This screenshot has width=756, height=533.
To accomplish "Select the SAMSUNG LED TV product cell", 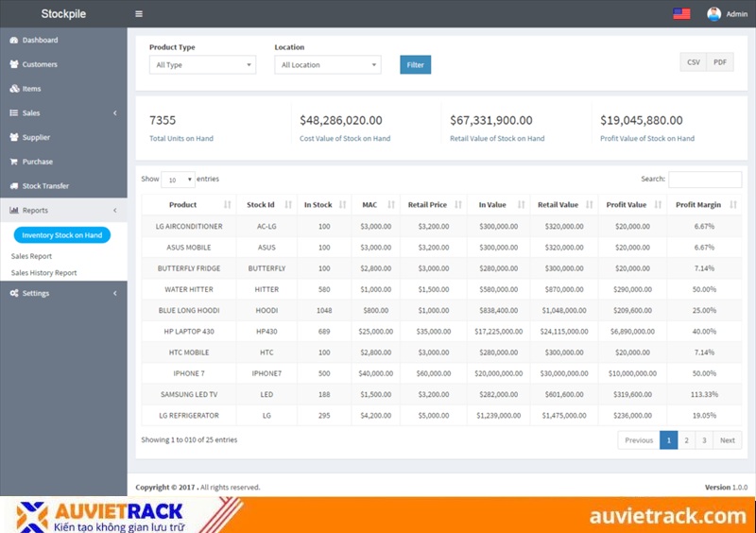I will 189,394.
